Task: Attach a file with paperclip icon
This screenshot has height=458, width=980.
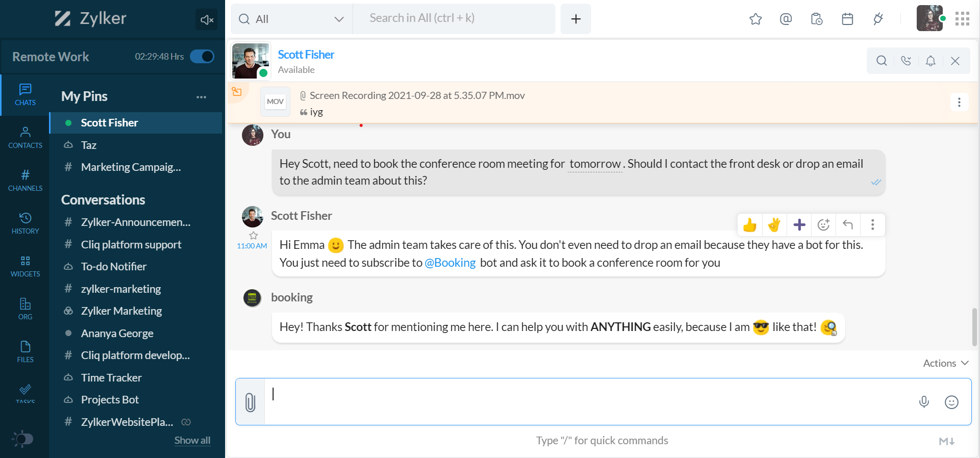Action: 250,402
